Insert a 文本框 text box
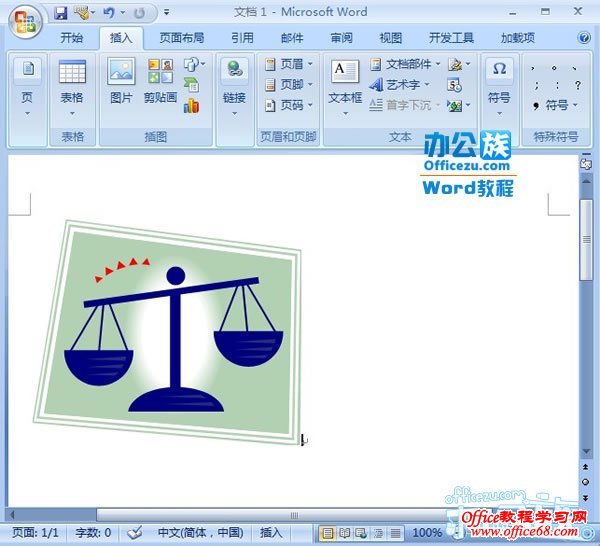The height and width of the screenshot is (546, 600). [345, 88]
